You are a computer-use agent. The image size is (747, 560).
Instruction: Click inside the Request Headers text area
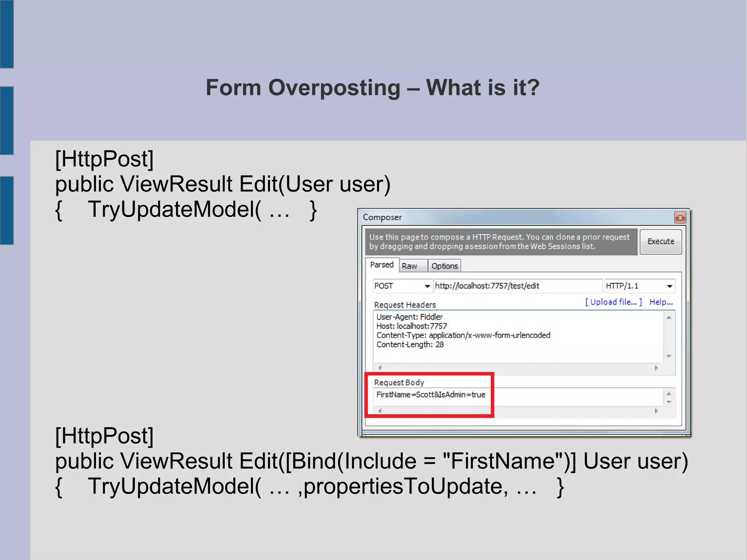click(x=518, y=336)
